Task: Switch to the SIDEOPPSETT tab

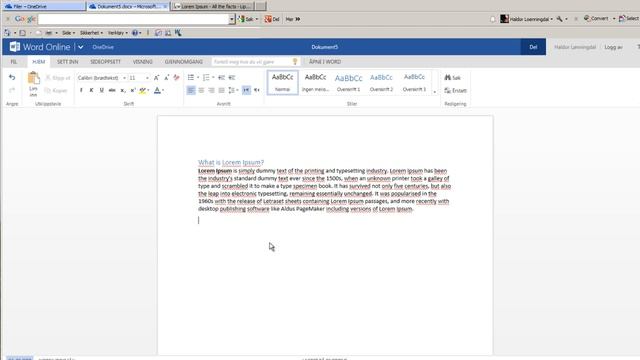Action: point(105,62)
